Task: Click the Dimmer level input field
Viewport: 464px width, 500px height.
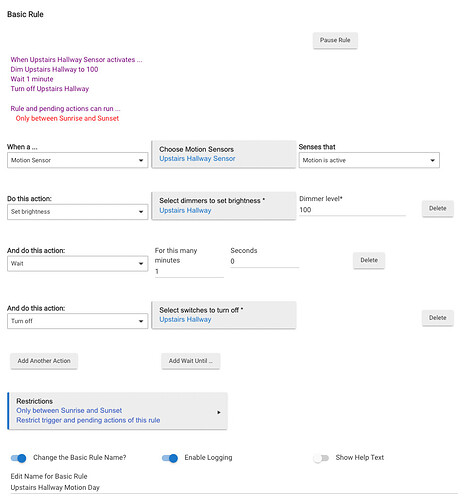Action: pos(352,210)
